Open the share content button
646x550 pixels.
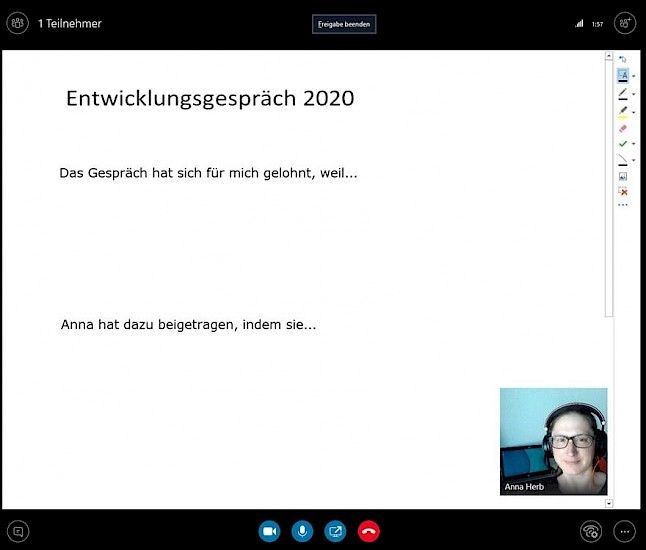click(x=335, y=531)
